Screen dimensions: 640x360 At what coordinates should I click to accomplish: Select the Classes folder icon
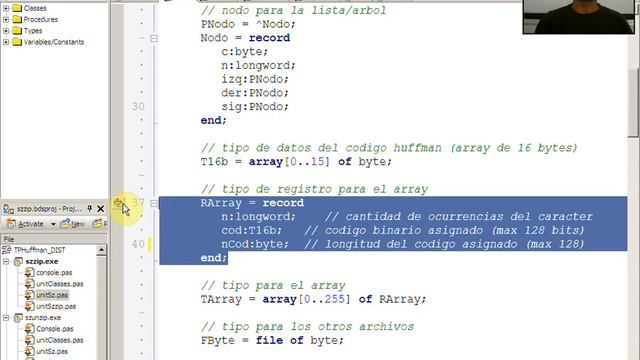[x=17, y=8]
